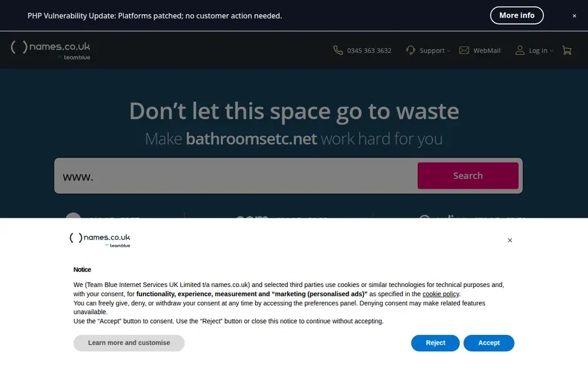Expand the Log in dropdown chevron

click(x=551, y=51)
